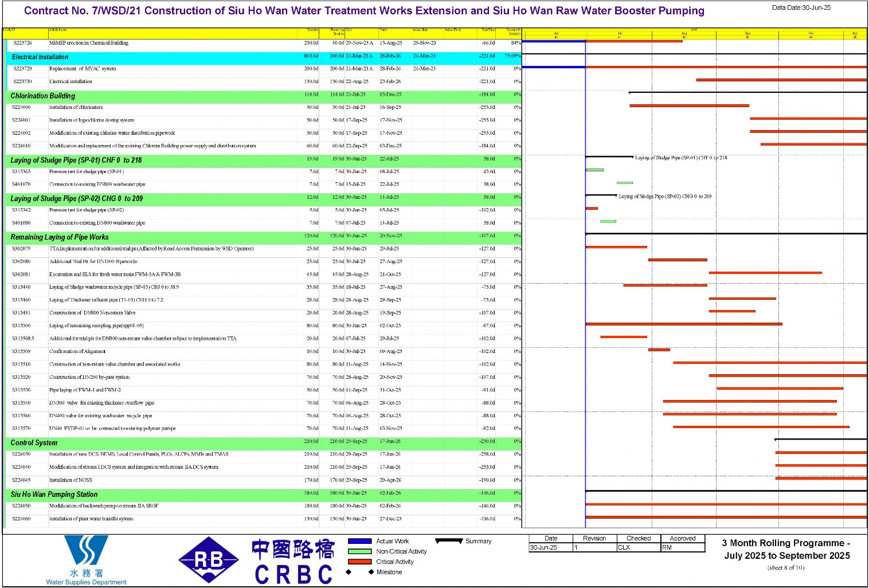Click the Checked value CLX
The height and width of the screenshot is (588, 869).
(x=624, y=547)
